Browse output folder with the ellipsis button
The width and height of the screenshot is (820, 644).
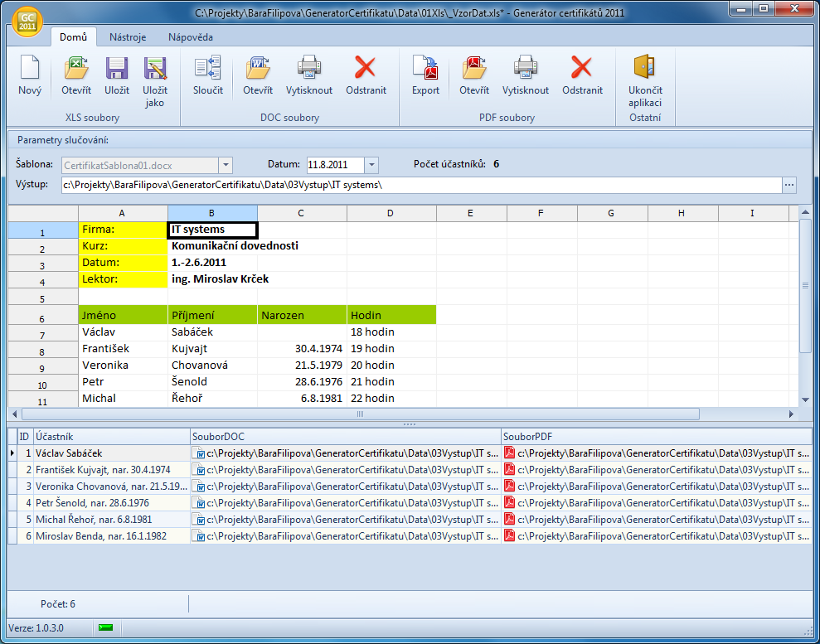click(x=789, y=185)
